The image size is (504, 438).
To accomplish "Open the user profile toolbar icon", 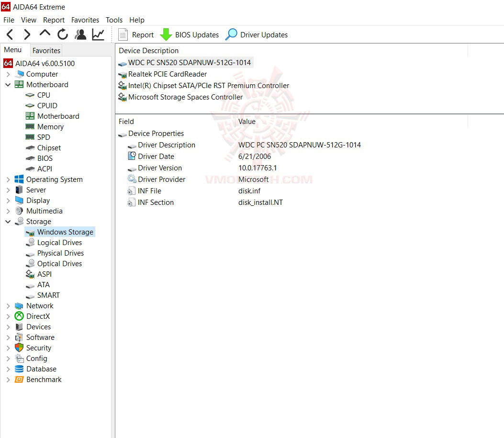I will pyautogui.click(x=80, y=34).
